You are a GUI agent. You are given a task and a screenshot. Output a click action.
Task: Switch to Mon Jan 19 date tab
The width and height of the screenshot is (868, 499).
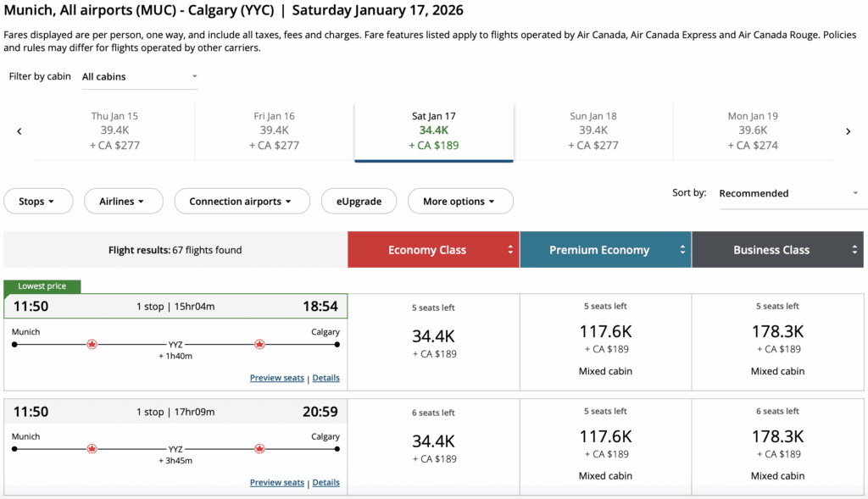752,130
